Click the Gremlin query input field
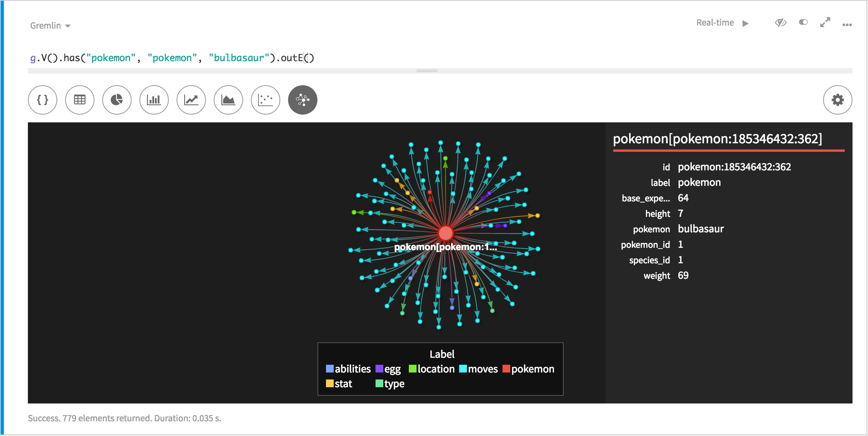The image size is (868, 436). click(x=434, y=57)
